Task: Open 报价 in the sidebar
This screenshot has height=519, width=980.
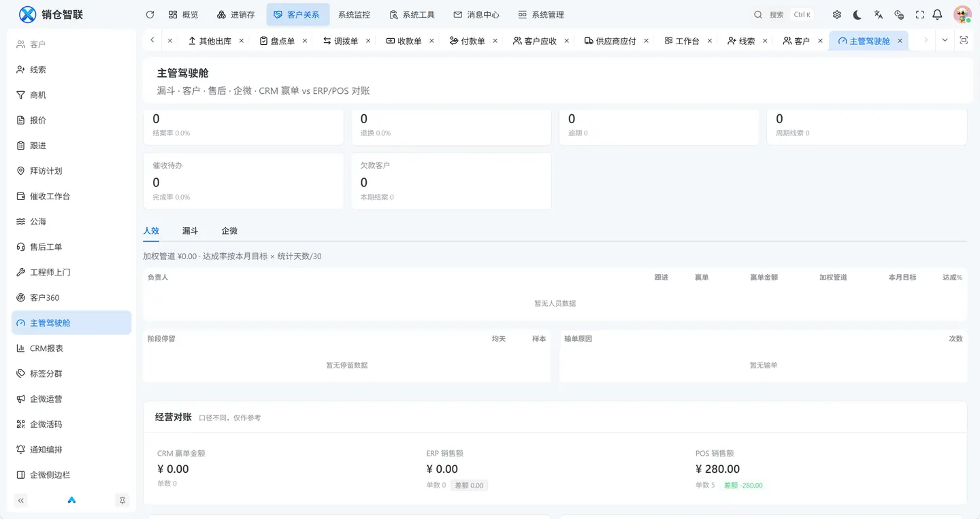Action: click(x=71, y=120)
